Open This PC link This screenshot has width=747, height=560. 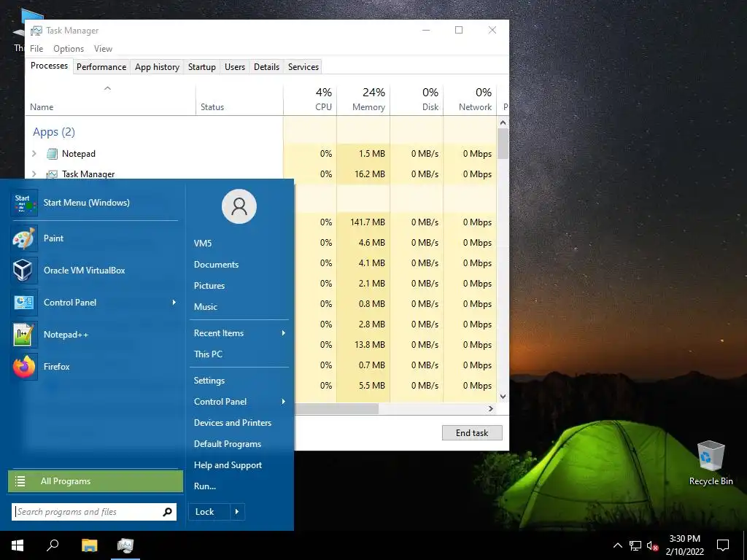208,354
